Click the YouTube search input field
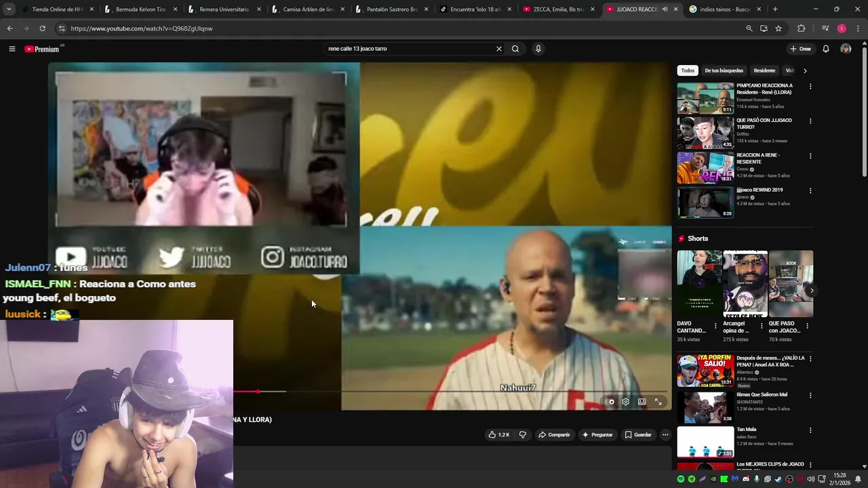This screenshot has width=868, height=488. pyautogui.click(x=410, y=49)
